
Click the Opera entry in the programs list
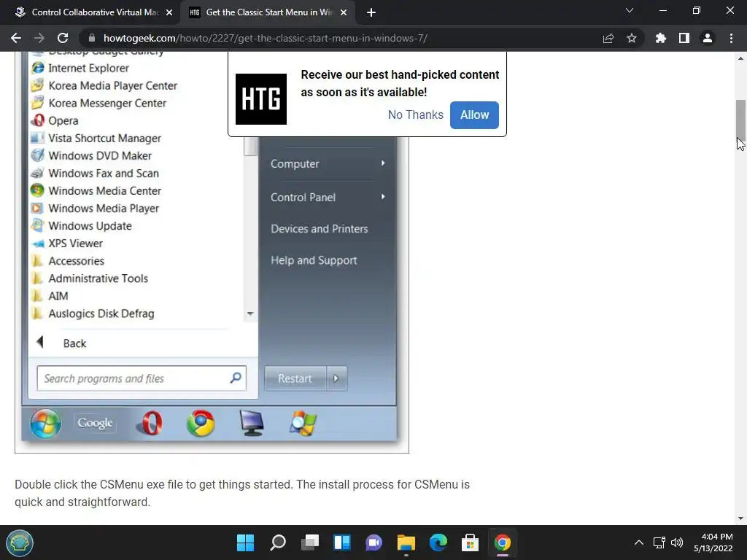54,120
